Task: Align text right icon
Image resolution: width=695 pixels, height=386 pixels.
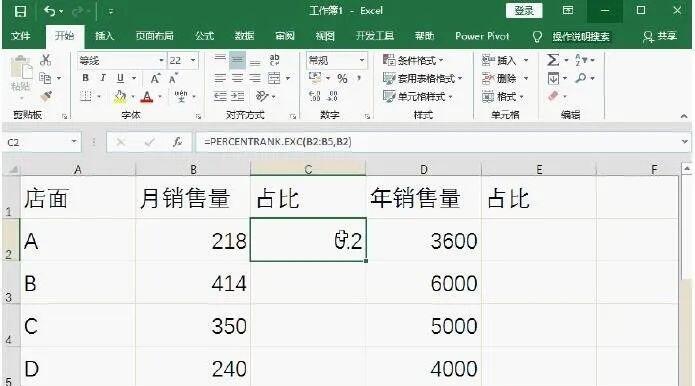Action: [255, 78]
